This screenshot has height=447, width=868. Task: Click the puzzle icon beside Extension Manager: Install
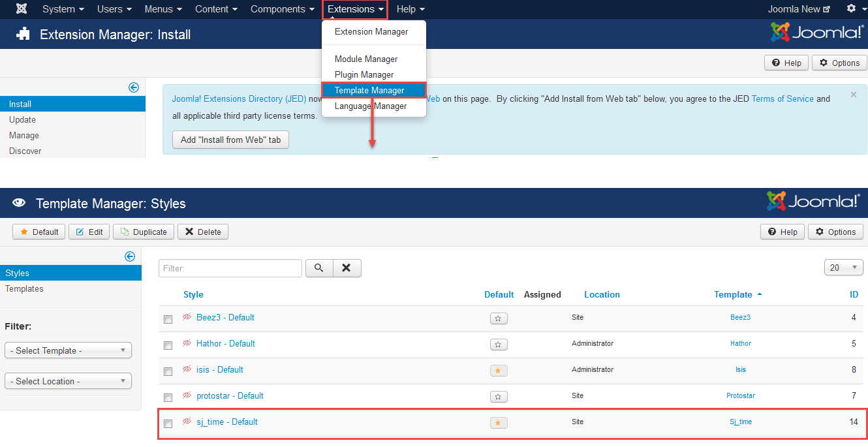[x=23, y=34]
